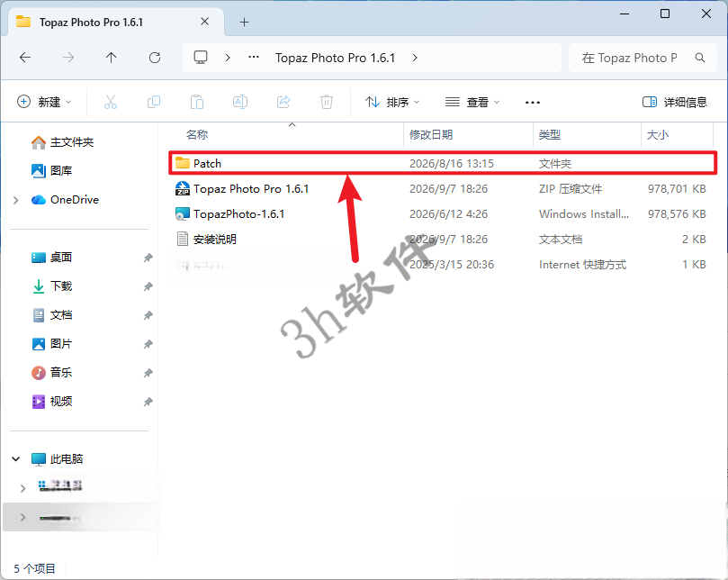Click the Delete trash can icon

[x=327, y=102]
